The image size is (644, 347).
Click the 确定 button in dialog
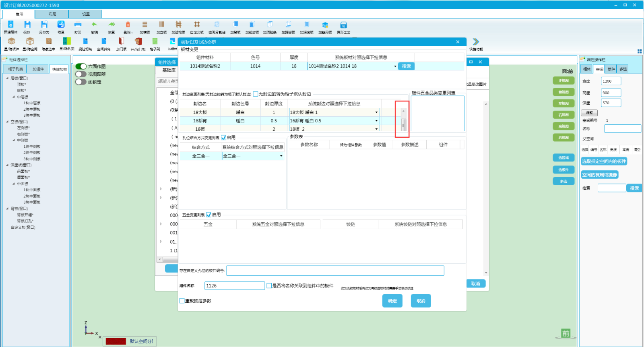tap(392, 301)
